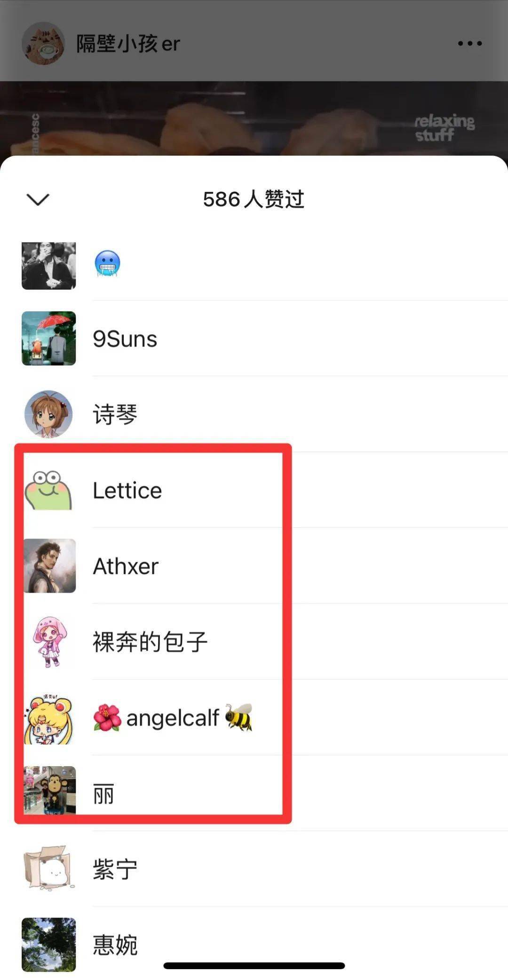Tap Athxer's portrait avatar
The height and width of the screenshot is (980, 508).
click(49, 566)
